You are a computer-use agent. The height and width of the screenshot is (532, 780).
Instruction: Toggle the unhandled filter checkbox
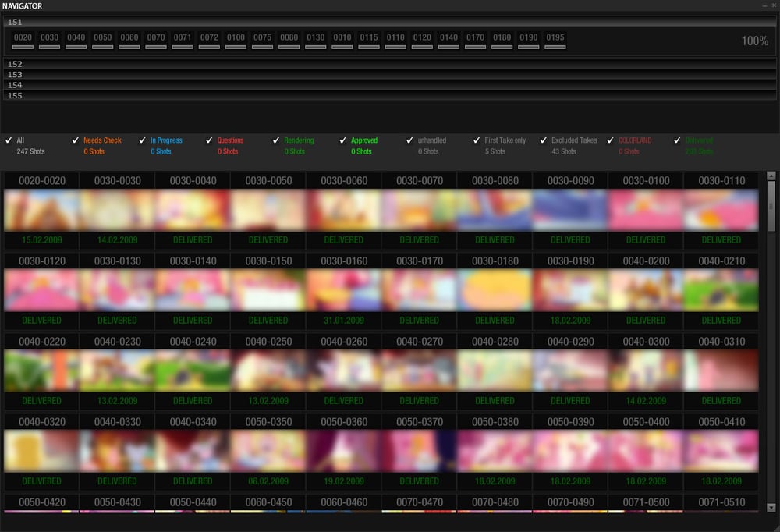click(x=409, y=140)
